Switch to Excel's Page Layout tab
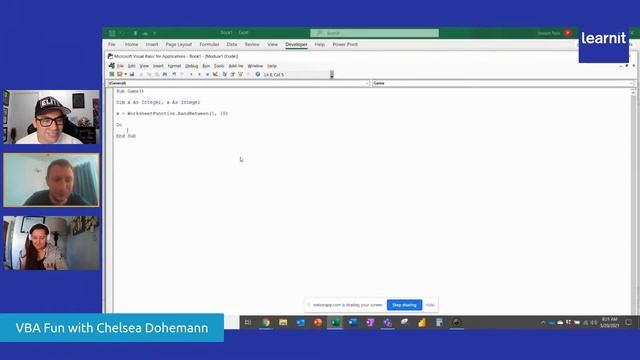640x360 pixels. pyautogui.click(x=179, y=44)
